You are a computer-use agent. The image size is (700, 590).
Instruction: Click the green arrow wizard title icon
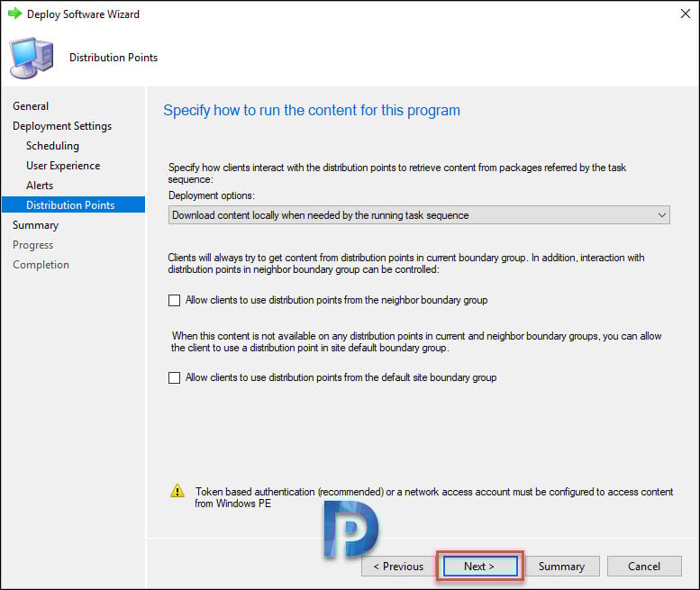pos(14,14)
